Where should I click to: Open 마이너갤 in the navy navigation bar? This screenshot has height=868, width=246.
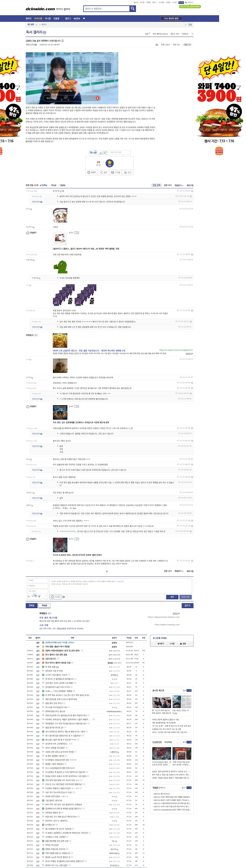click(x=38, y=19)
